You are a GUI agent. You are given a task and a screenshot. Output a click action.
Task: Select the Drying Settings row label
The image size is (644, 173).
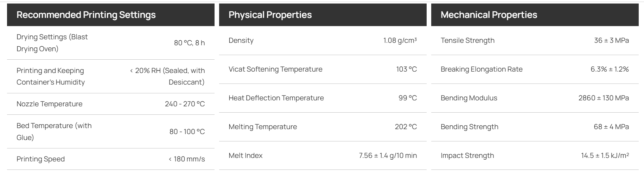coord(52,43)
